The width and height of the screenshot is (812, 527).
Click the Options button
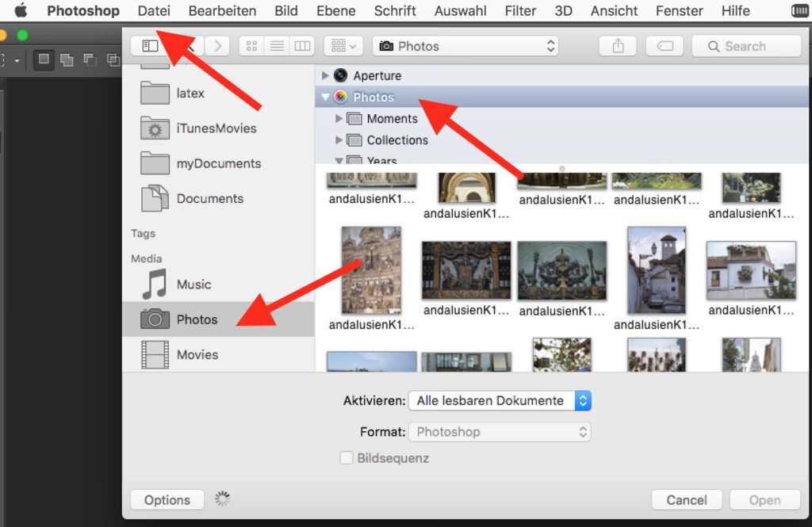coord(167,500)
